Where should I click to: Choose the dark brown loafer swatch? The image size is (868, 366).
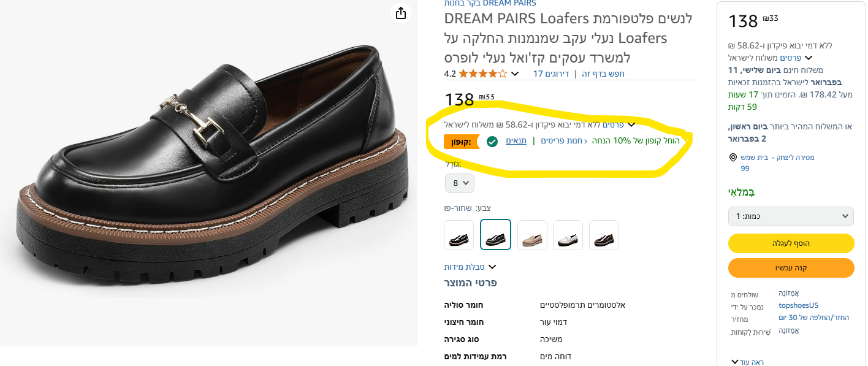(x=604, y=235)
